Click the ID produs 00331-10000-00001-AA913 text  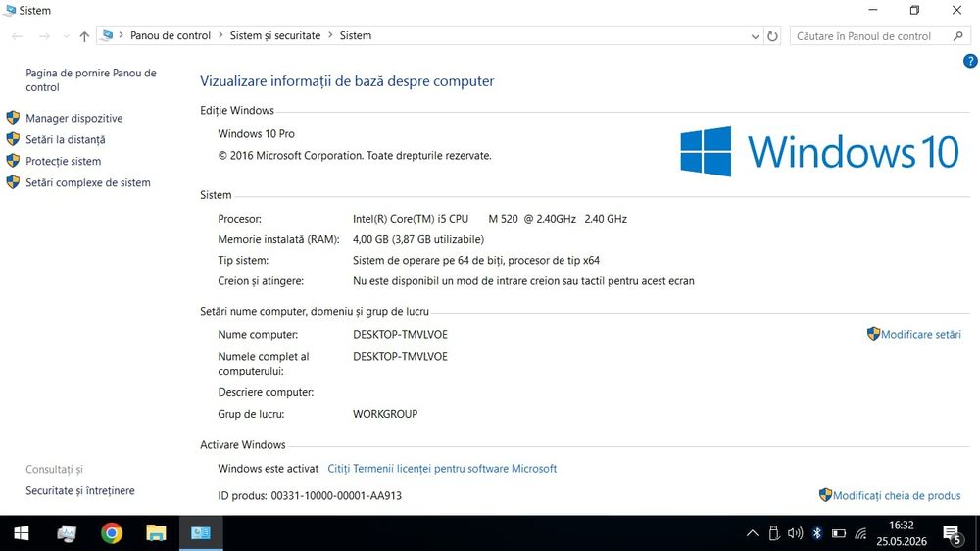(x=310, y=496)
